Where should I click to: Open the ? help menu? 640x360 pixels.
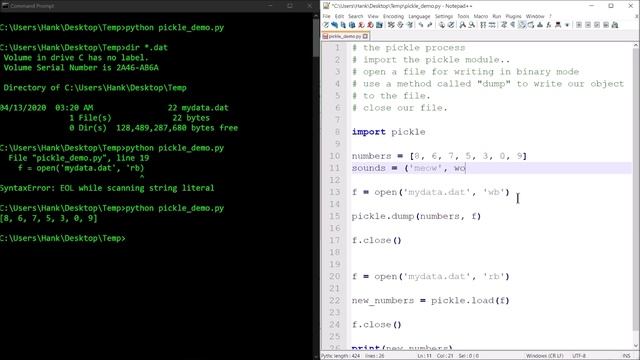pos(550,16)
